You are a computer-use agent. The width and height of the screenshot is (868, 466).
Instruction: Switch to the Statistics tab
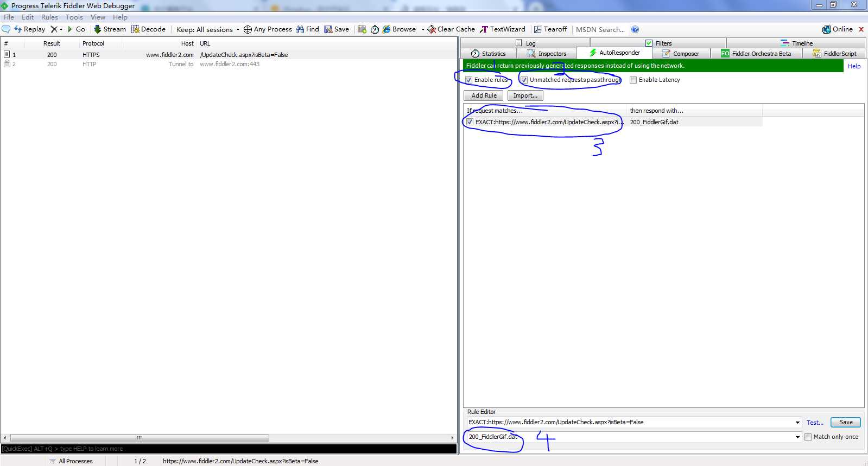(489, 53)
